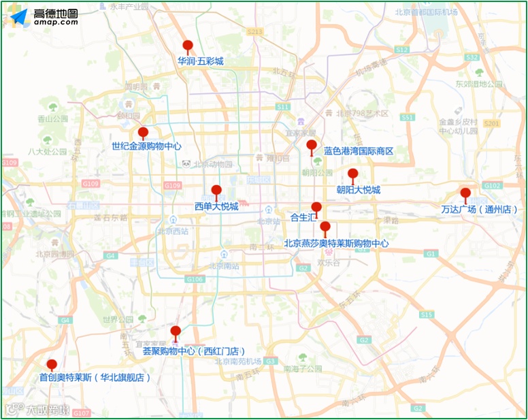528x420 pixels.
Task: Click the panda icon for 北京动物园
Action: [x=186, y=164]
